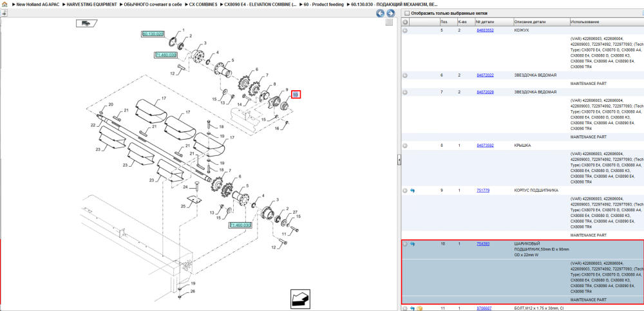Open 60.130.030 ПОДАЮЩИЙ МЕХАНИЗМ breadcrumb
This screenshot has width=644, height=311.
(394, 4)
